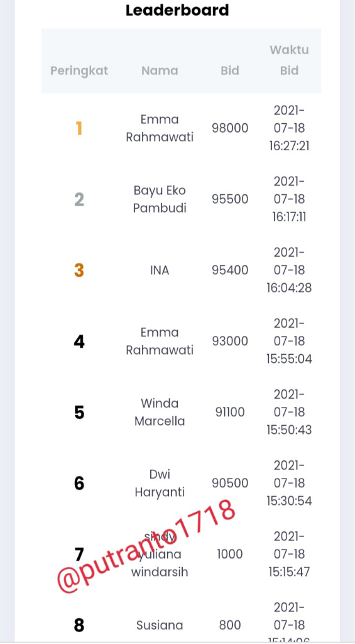Select Bayu Eko Pambudi's name

[x=160, y=199]
